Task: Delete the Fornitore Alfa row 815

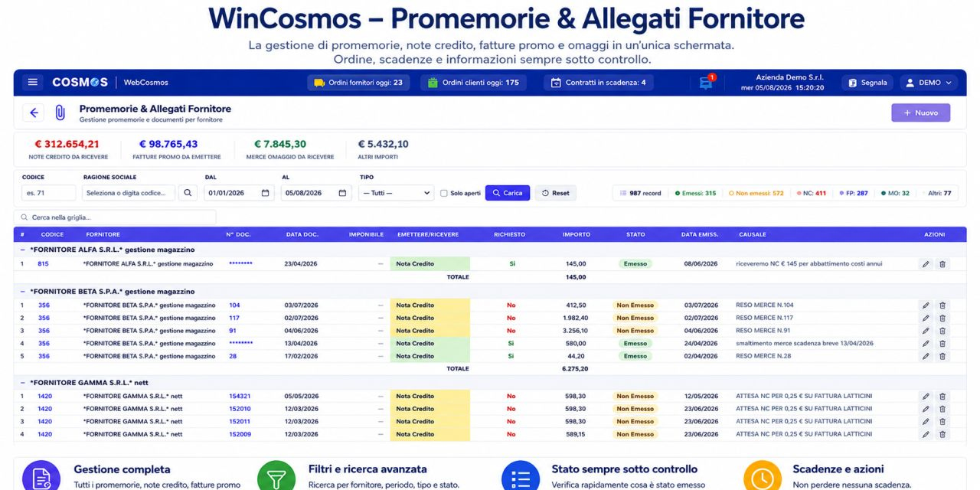Action: pos(942,264)
